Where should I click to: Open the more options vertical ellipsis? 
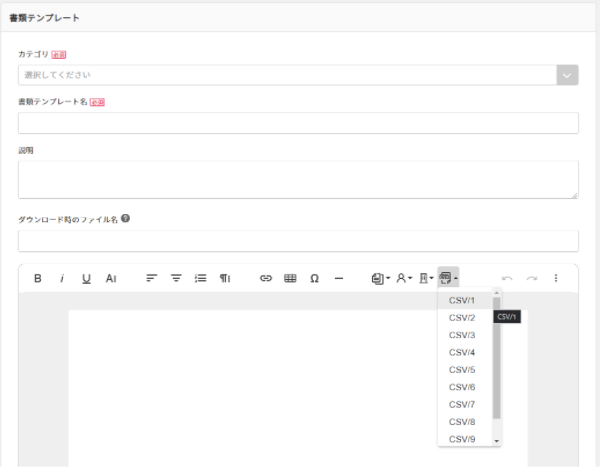coord(556,278)
